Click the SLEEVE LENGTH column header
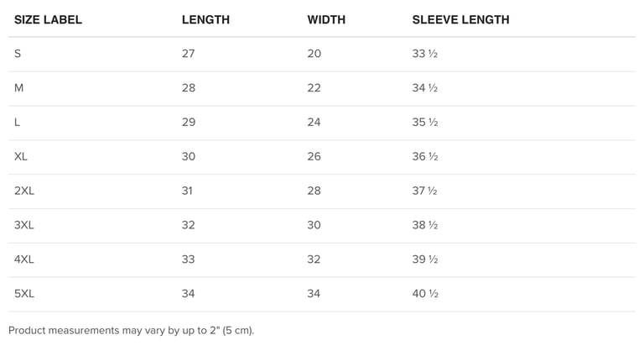This screenshot has width=644, height=351. [460, 20]
